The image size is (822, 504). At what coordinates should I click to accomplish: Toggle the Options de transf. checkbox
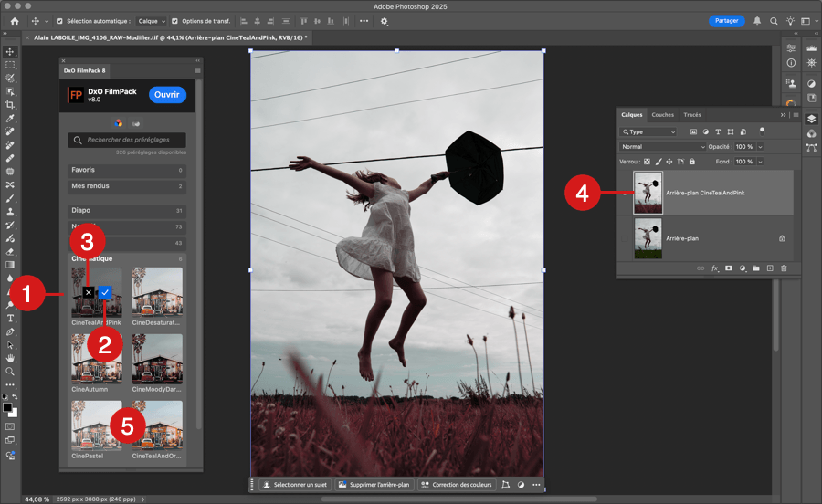175,21
